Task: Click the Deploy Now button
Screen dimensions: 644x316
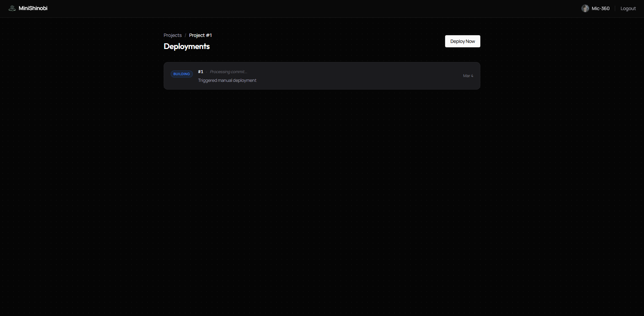Action: (x=463, y=41)
